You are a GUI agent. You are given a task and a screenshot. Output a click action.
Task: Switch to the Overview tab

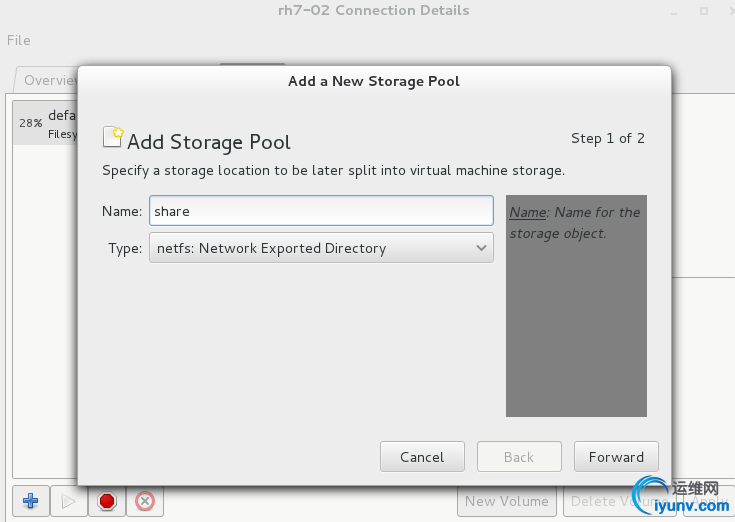pyautogui.click(x=47, y=80)
